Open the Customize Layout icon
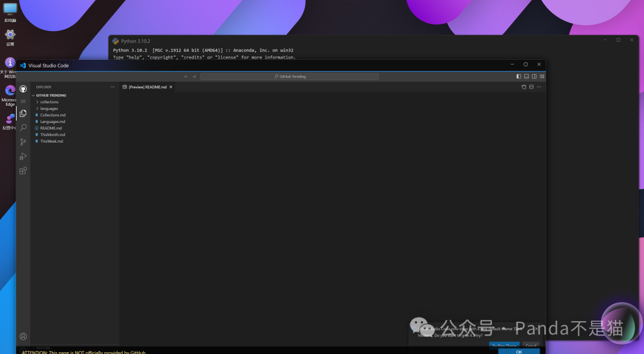This screenshot has height=354, width=644. 542,76
